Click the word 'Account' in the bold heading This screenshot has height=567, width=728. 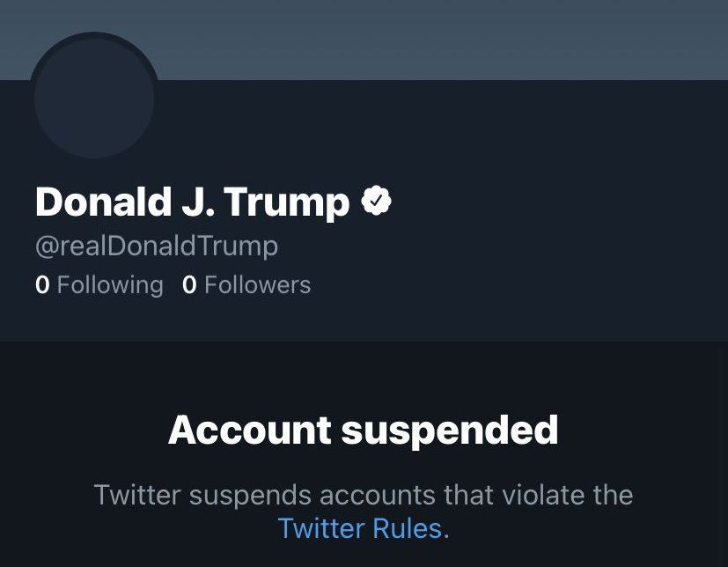[249, 431]
